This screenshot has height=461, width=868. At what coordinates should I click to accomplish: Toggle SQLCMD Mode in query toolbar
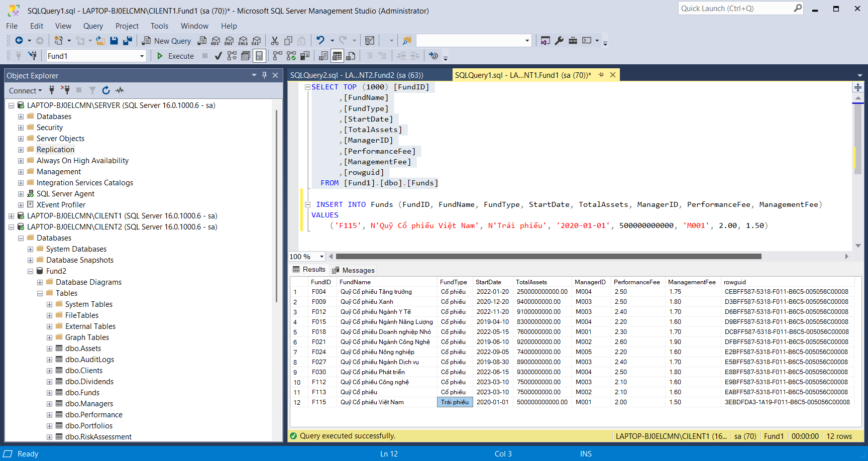click(x=434, y=56)
